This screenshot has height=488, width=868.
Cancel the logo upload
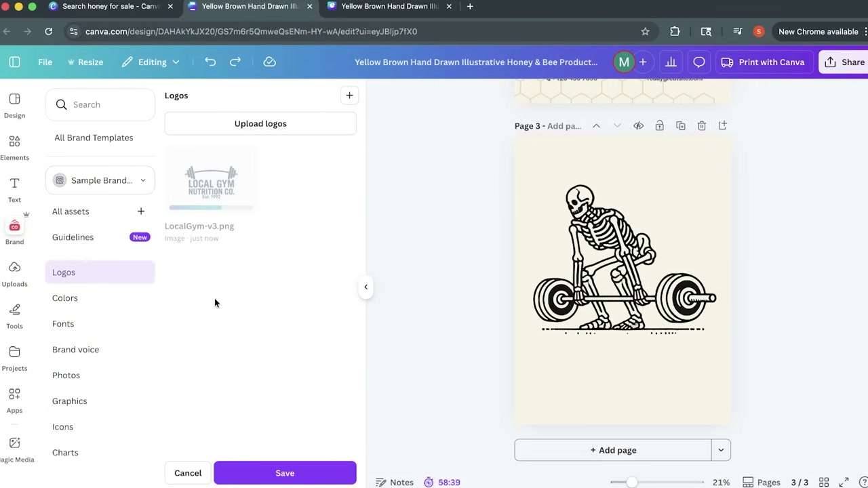[188, 473]
